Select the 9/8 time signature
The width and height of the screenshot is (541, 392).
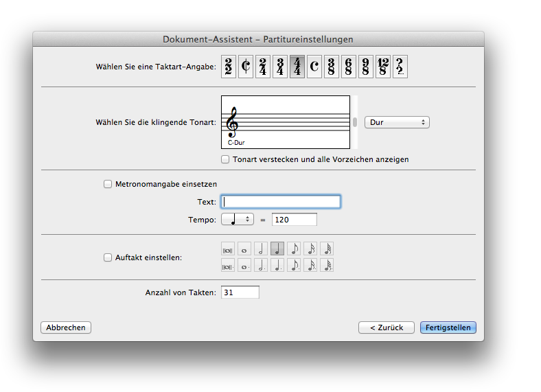click(366, 67)
